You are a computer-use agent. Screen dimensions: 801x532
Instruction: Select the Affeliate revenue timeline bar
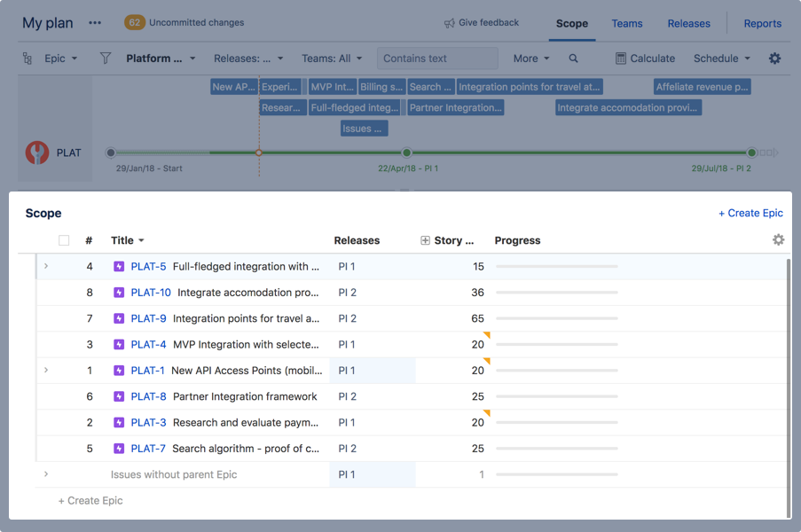coord(702,87)
